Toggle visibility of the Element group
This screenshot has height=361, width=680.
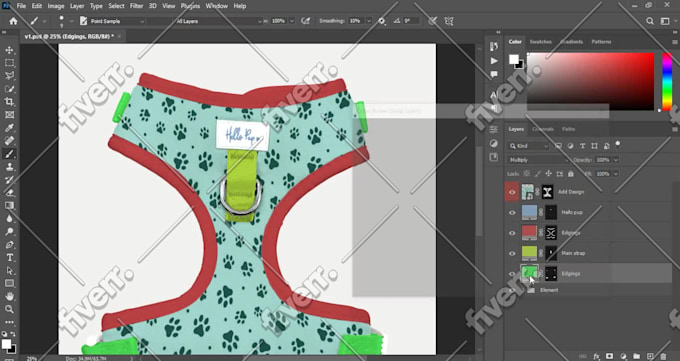pyautogui.click(x=512, y=290)
